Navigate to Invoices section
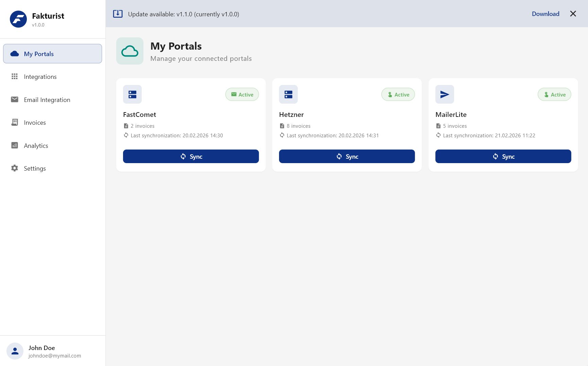This screenshot has height=366, width=588. coord(35,123)
